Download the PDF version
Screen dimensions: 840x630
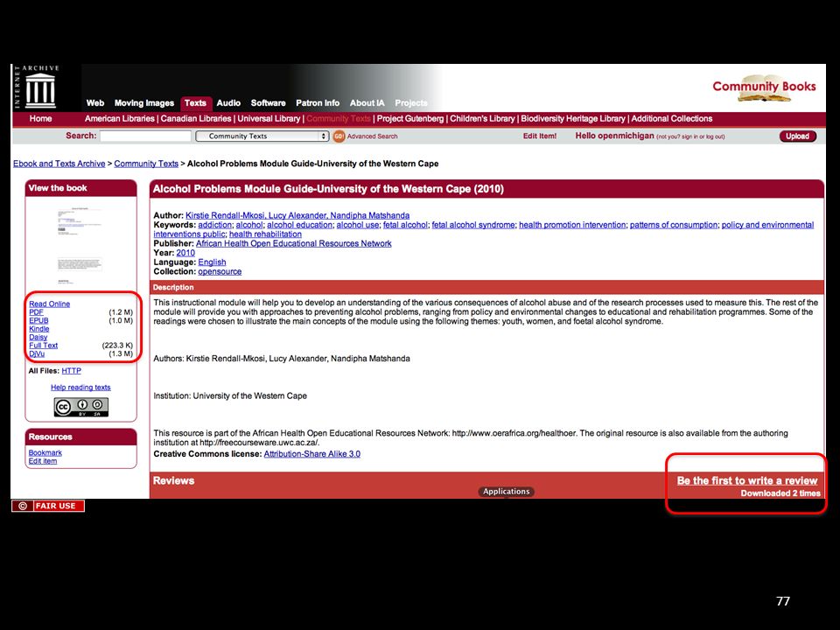point(36,311)
